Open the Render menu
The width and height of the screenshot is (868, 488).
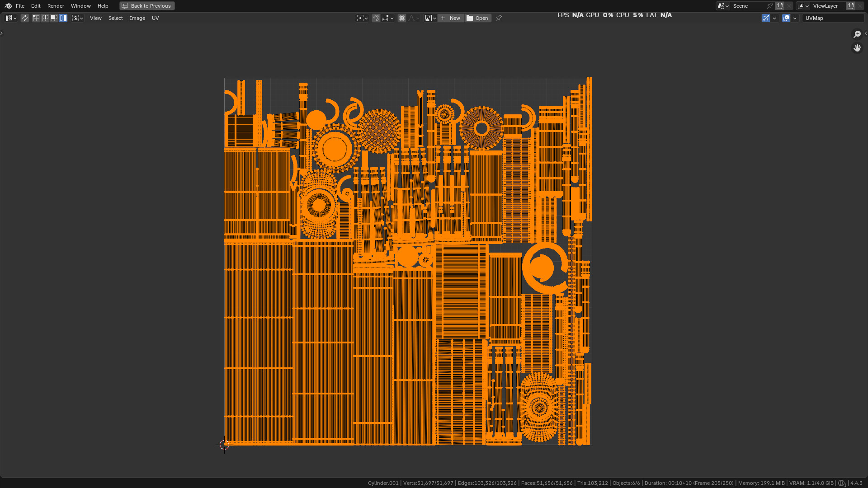56,6
